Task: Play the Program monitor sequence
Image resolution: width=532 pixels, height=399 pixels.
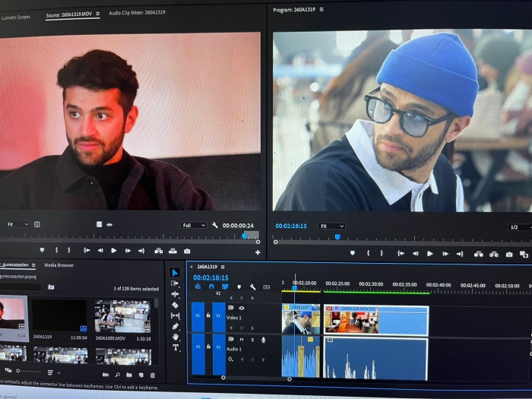Action: tap(430, 253)
